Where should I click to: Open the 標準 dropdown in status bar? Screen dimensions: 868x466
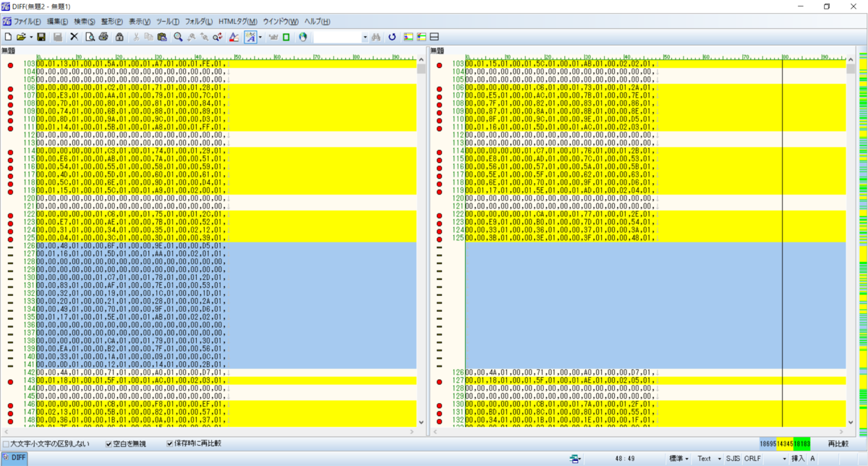pyautogui.click(x=678, y=458)
